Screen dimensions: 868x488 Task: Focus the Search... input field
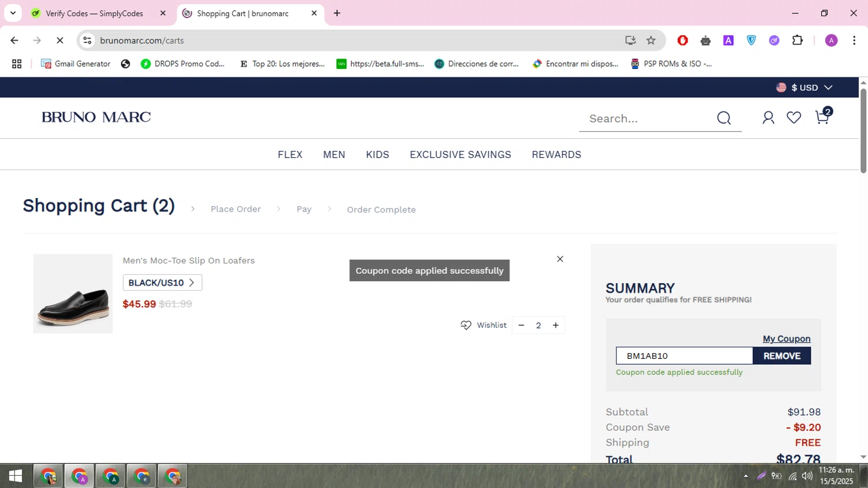[x=648, y=119]
